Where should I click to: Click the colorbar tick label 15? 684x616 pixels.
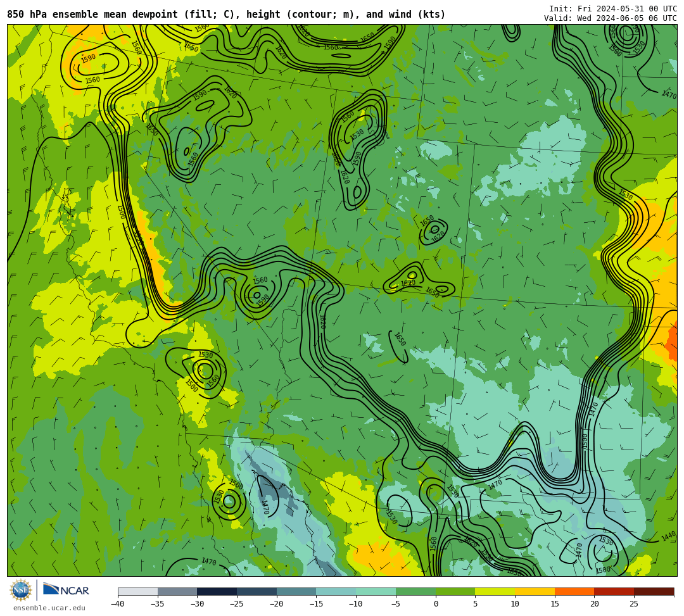(555, 604)
